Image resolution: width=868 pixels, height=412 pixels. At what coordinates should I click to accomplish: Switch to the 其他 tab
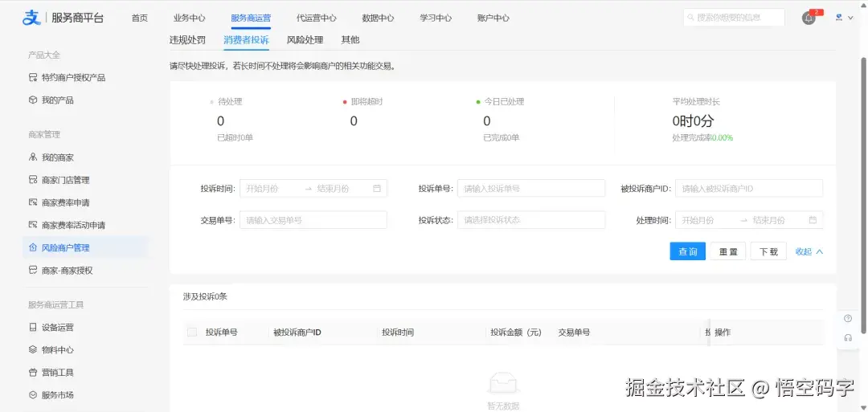point(350,40)
